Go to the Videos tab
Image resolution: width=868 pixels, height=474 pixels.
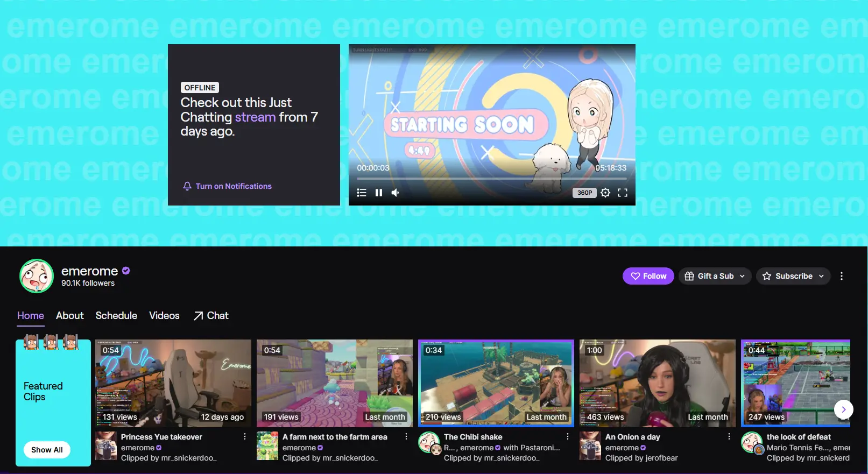pyautogui.click(x=164, y=316)
